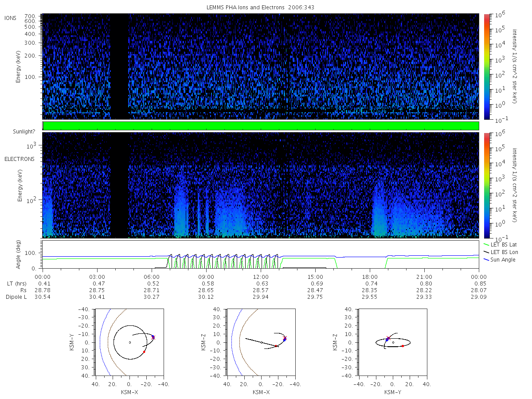Click the KSM-Y horizontal axis label of right orbit plot
The width and height of the screenshot is (532, 399).
(x=393, y=392)
